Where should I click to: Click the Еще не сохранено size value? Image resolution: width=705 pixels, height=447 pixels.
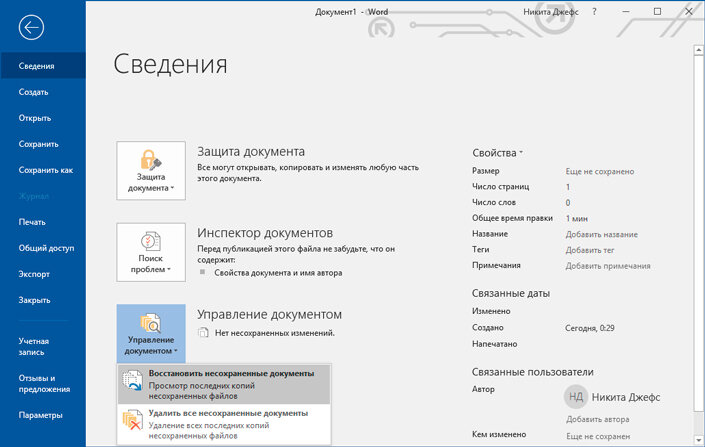600,171
